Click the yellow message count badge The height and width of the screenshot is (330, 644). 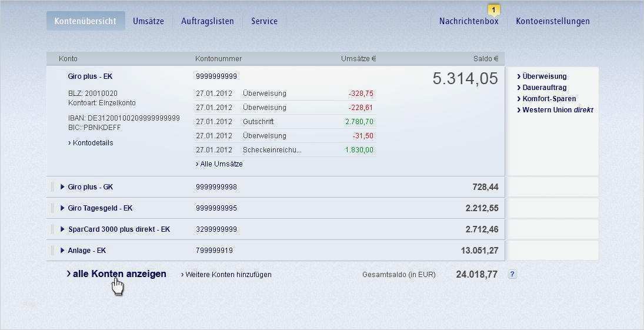click(x=493, y=10)
